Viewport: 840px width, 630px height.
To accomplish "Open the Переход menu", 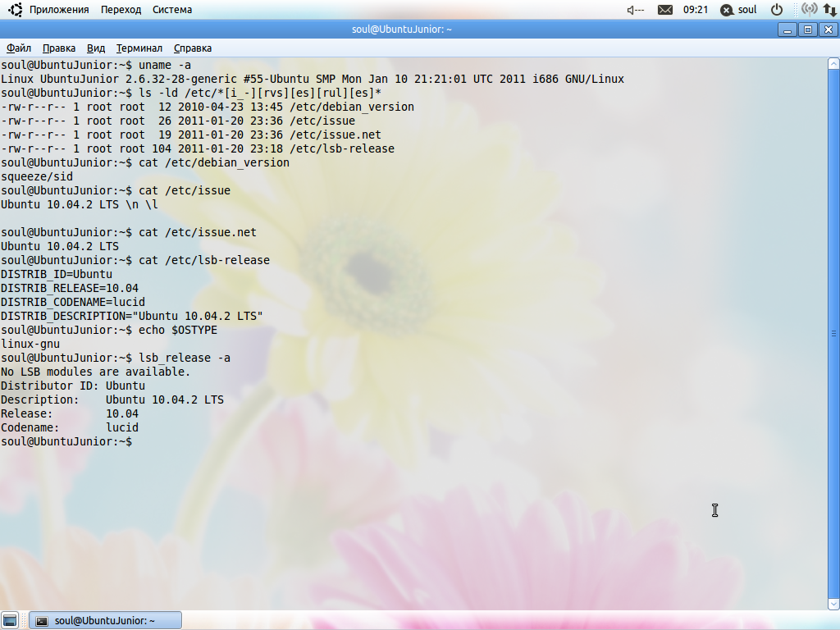I will pyautogui.click(x=121, y=10).
